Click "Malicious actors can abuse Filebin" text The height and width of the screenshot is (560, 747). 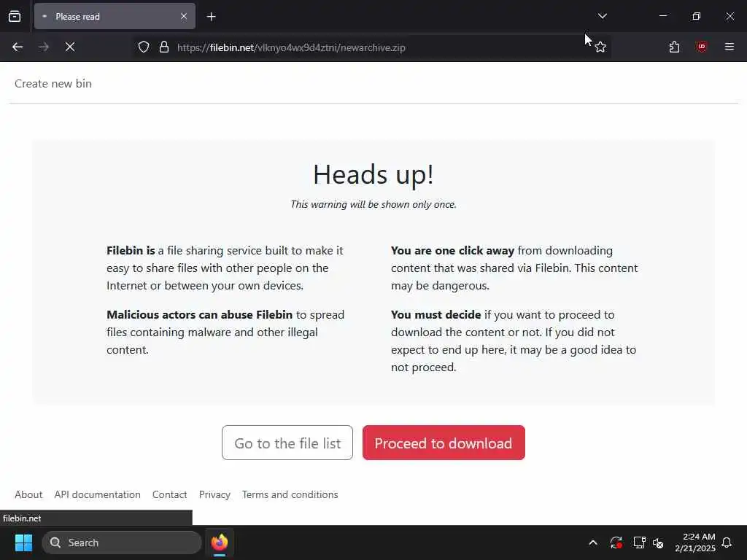(x=199, y=315)
